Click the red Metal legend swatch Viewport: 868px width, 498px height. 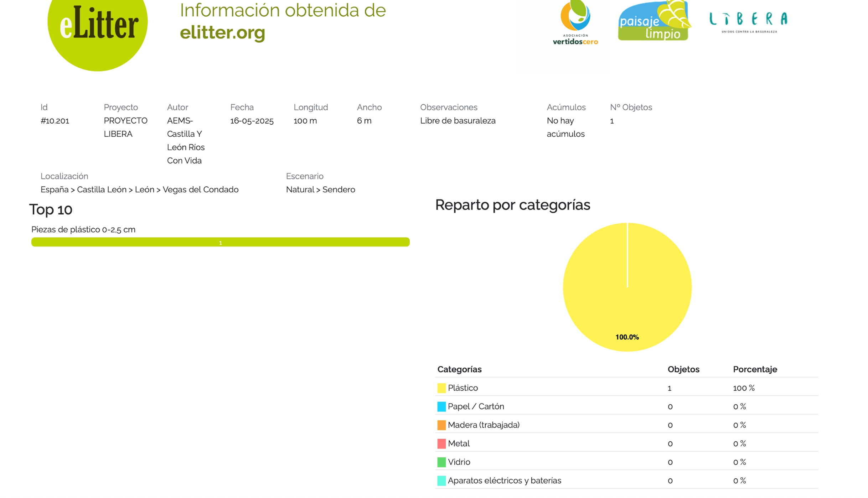[x=441, y=443]
